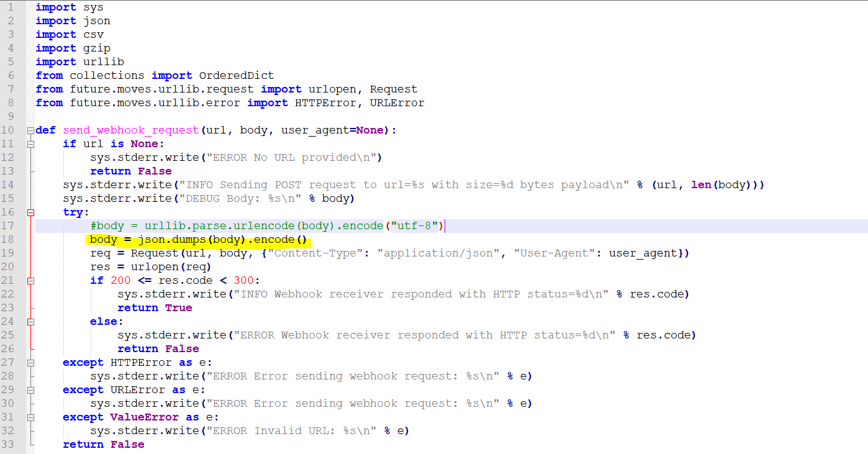Image resolution: width=868 pixels, height=454 pixels.
Task: Collapse the send_webhook_request function definition
Action: 29,130
